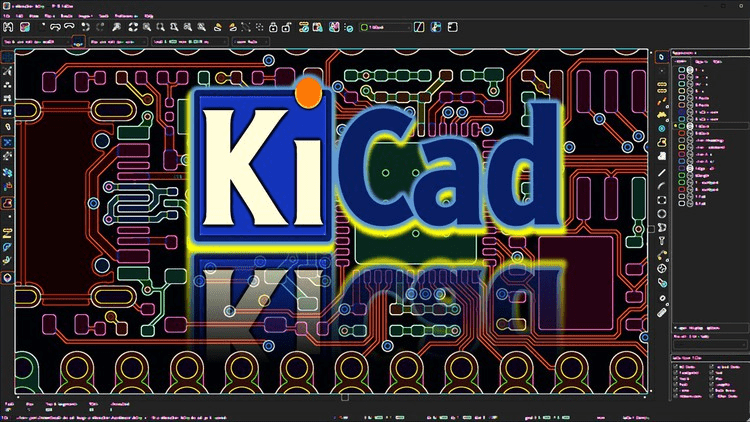Viewport: 750px width, 422px height.
Task: Toggle the 'All items' selection filter checkbox
Action: (x=673, y=367)
